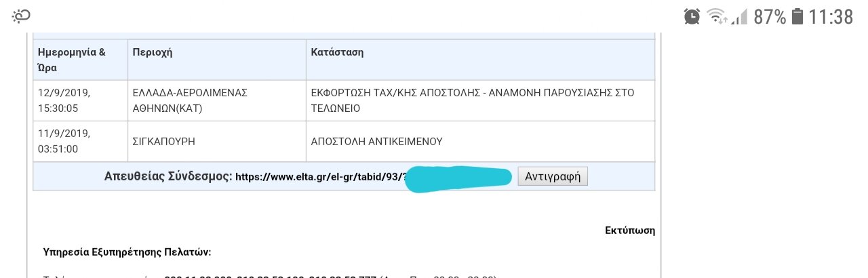The height and width of the screenshot is (278, 868).
Task: Select the Ημερομηνία & Ώρα column header
Action: [x=81, y=60]
